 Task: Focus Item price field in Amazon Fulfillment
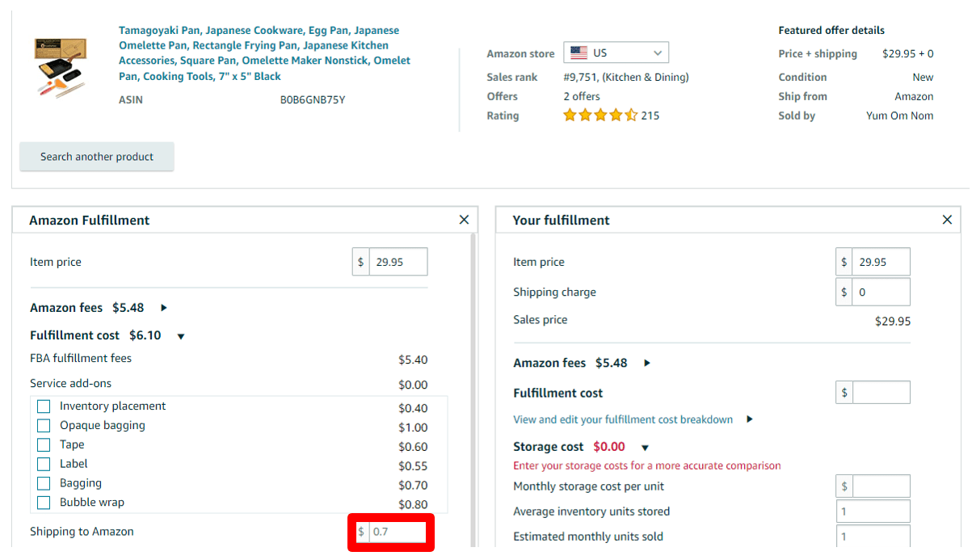[398, 262]
